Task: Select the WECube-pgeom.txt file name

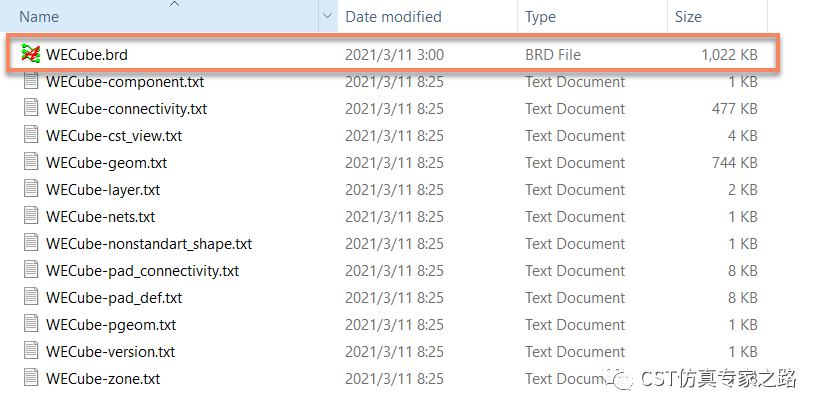Action: 111,325
